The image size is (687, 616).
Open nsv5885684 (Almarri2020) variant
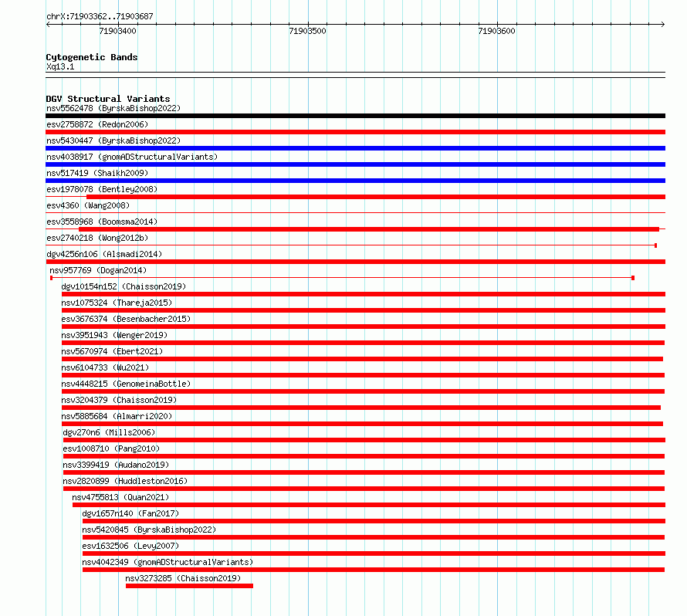click(117, 416)
